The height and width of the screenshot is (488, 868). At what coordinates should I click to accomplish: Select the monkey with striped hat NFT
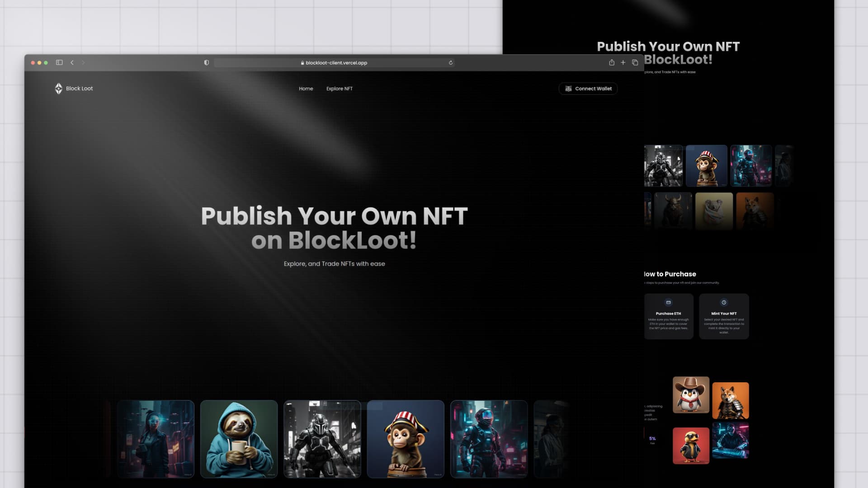(x=406, y=438)
